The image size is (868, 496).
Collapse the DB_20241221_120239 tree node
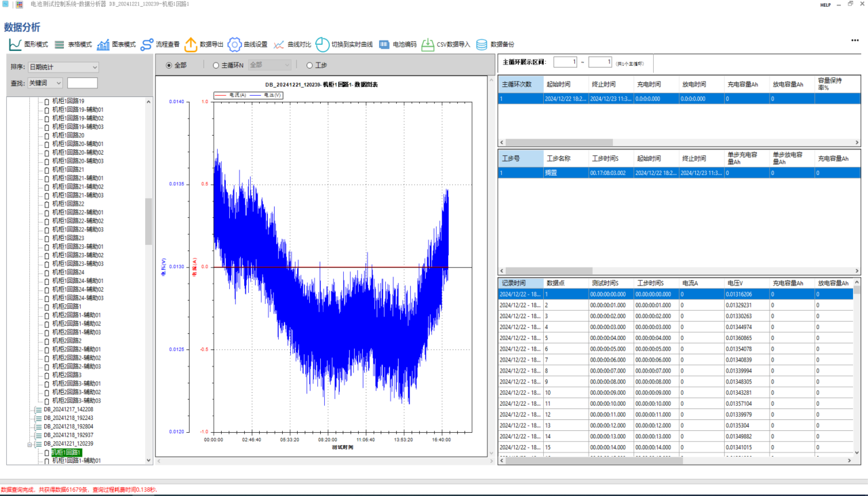point(30,444)
